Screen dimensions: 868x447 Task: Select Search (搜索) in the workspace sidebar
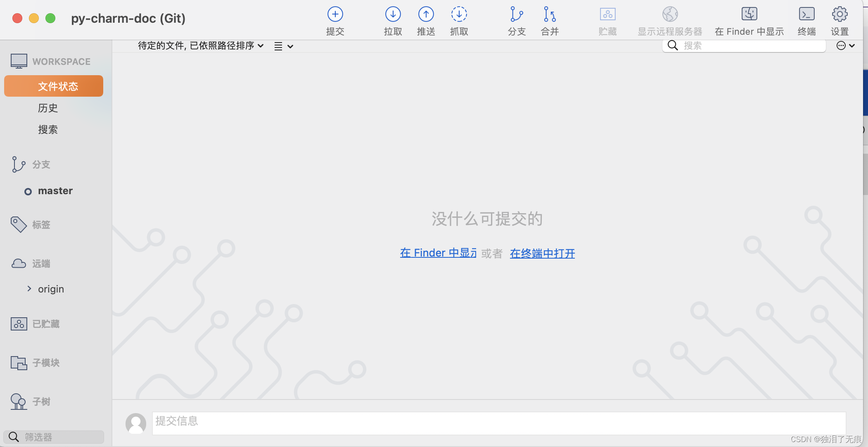pos(48,130)
